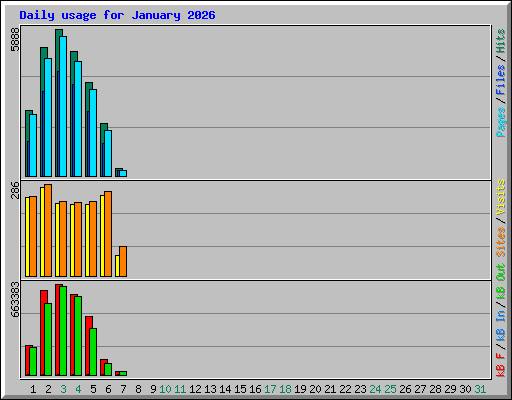Click the day 6 green kB Out bar
The height and width of the screenshot is (400, 512).
pyautogui.click(x=108, y=369)
